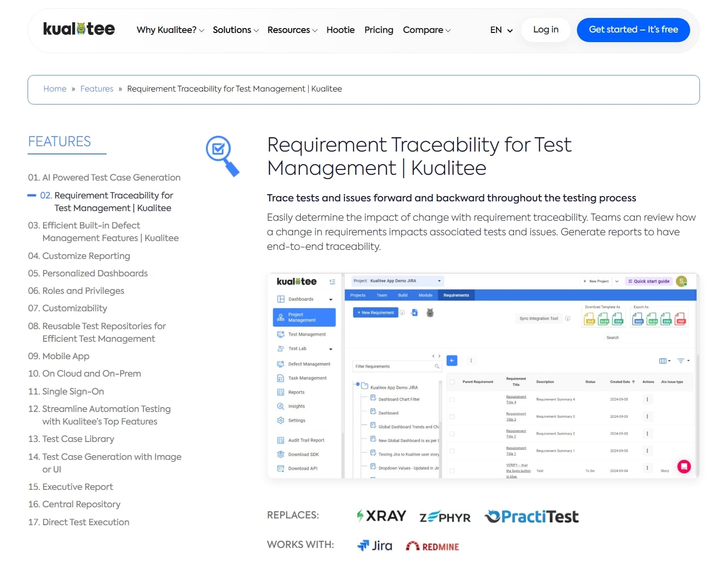Click the New Requirement button

pos(375,313)
